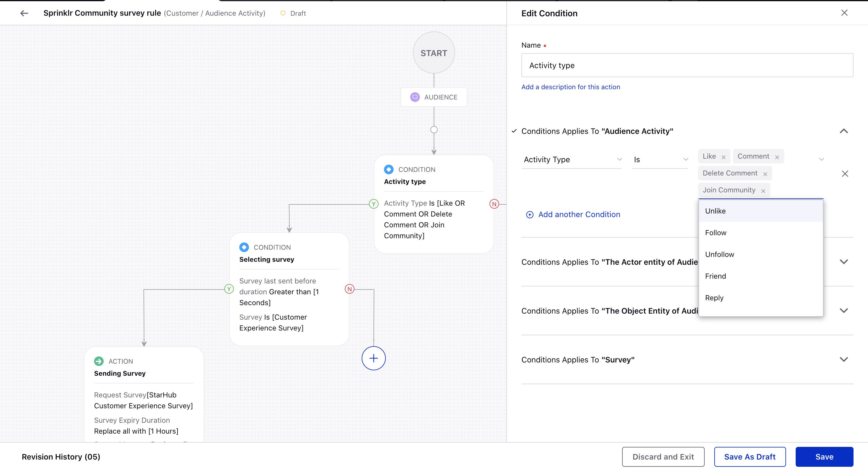Click the ACTION node icon for Sending Survey
Screen dimensions: 868x471
pyautogui.click(x=99, y=361)
